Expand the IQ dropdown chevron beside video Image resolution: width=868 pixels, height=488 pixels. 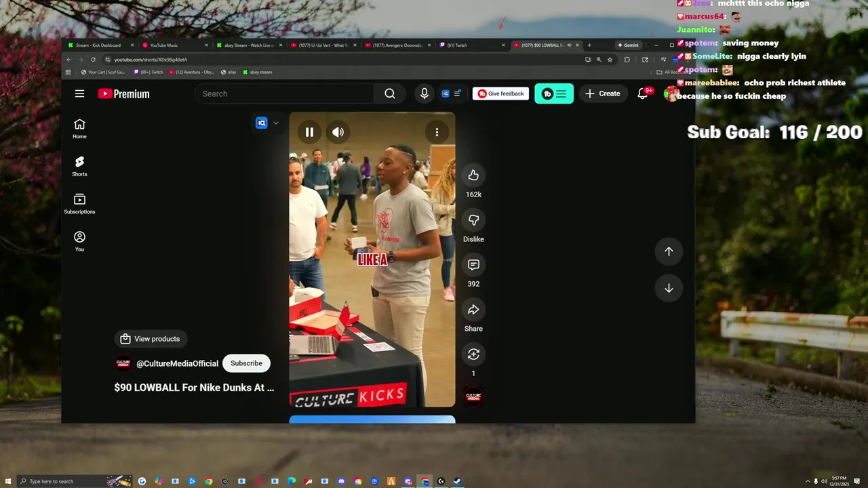[275, 123]
